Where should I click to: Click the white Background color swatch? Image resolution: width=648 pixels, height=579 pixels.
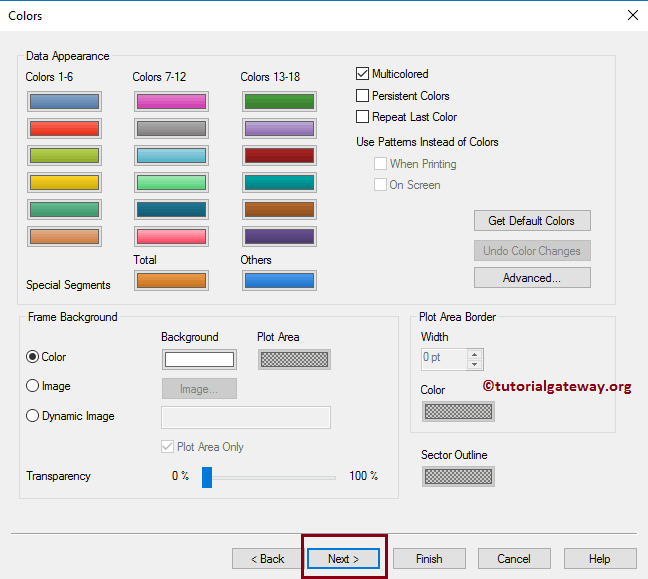(x=199, y=360)
